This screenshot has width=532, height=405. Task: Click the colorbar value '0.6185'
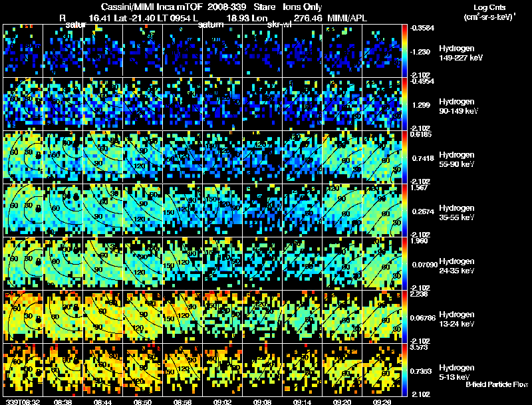pyautogui.click(x=421, y=134)
